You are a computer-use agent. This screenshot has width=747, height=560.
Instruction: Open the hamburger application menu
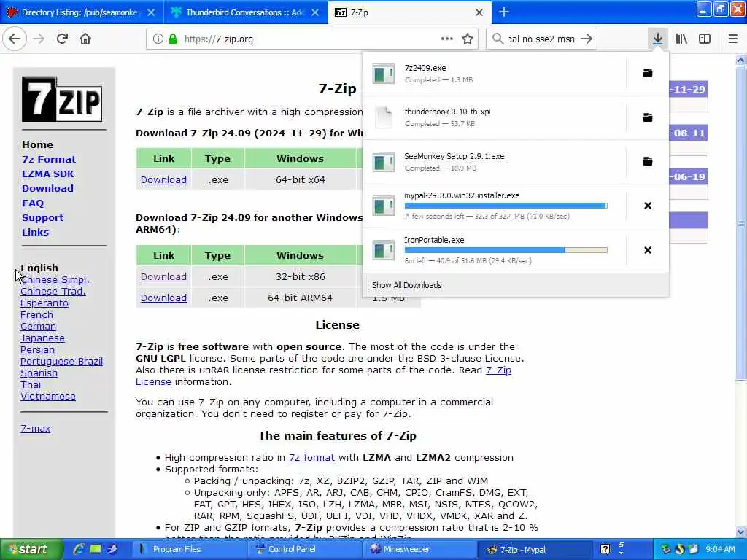(732, 39)
